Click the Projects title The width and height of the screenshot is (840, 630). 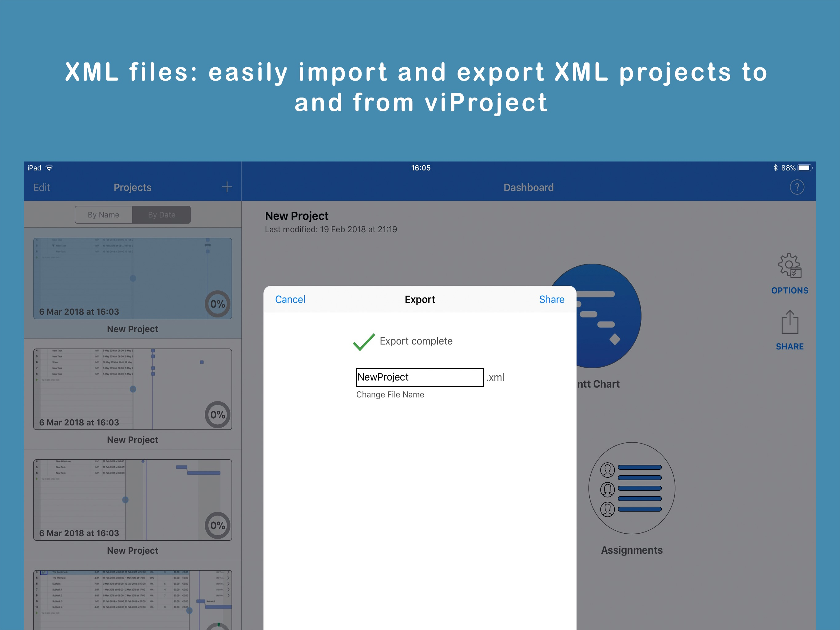coord(133,187)
